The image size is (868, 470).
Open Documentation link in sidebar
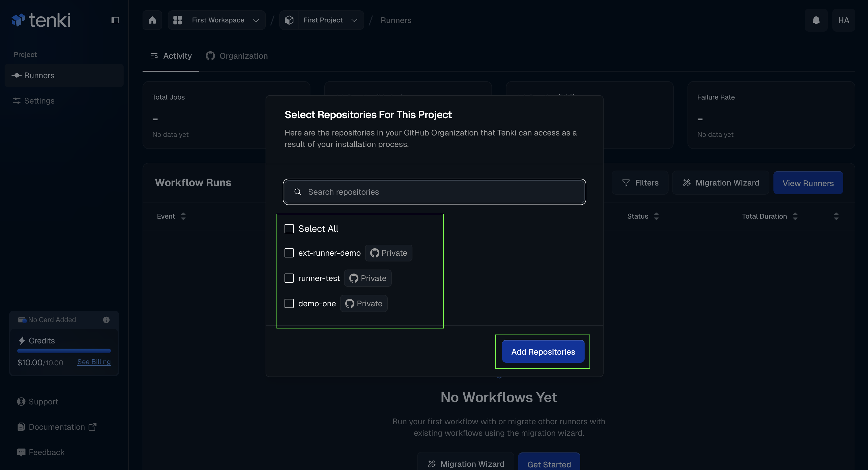57,427
